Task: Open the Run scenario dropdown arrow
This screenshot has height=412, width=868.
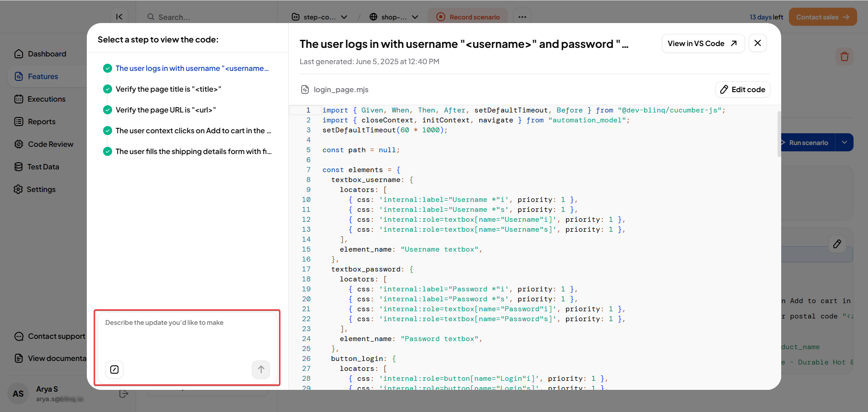Action: point(844,142)
